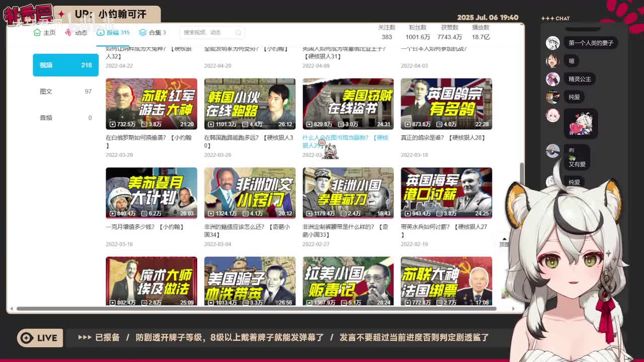
Task: Switch to the 动态 tab
Action: coord(76,32)
